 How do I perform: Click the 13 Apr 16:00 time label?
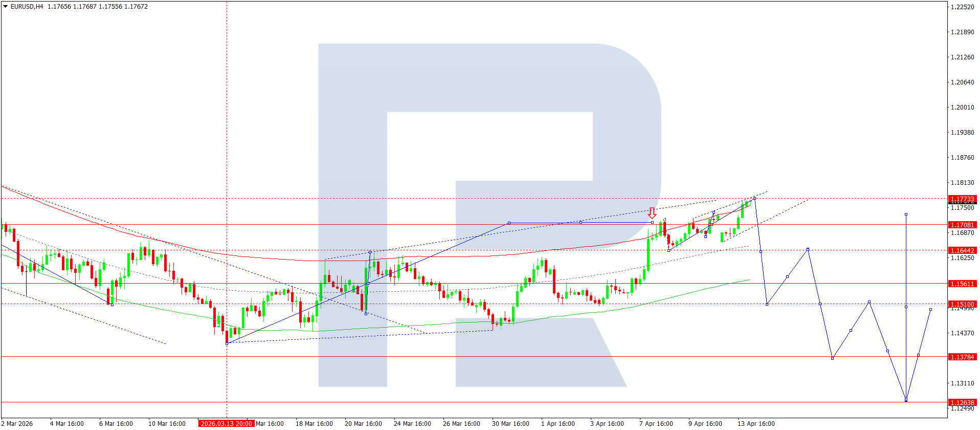pos(755,423)
